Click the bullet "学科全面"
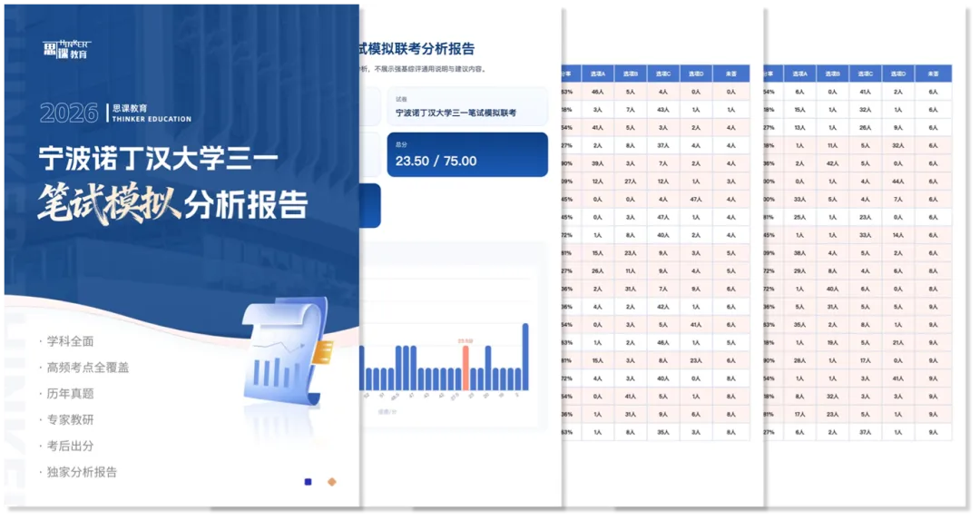980x521 pixels. click(70, 341)
